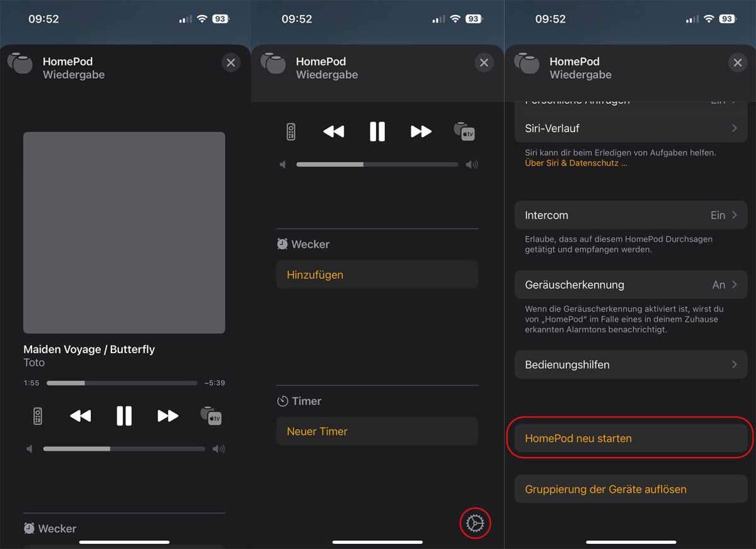Tap elapsed time 1:55
This screenshot has width=756, height=549.
pyautogui.click(x=31, y=383)
